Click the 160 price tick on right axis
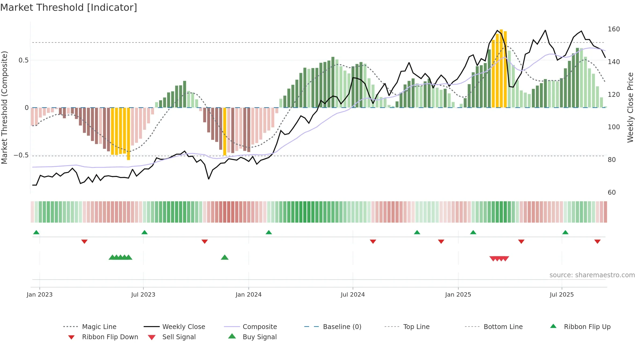The width and height of the screenshot is (644, 362). (x=614, y=29)
